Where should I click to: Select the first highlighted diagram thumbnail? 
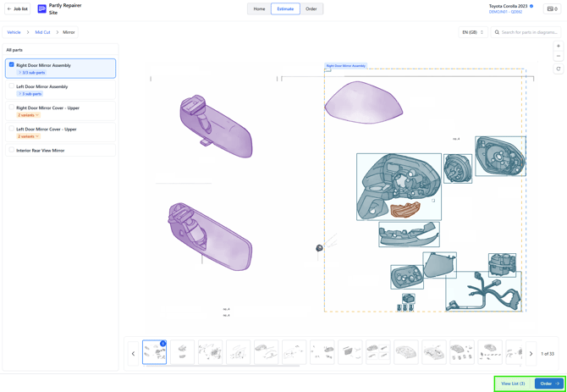[154, 352]
